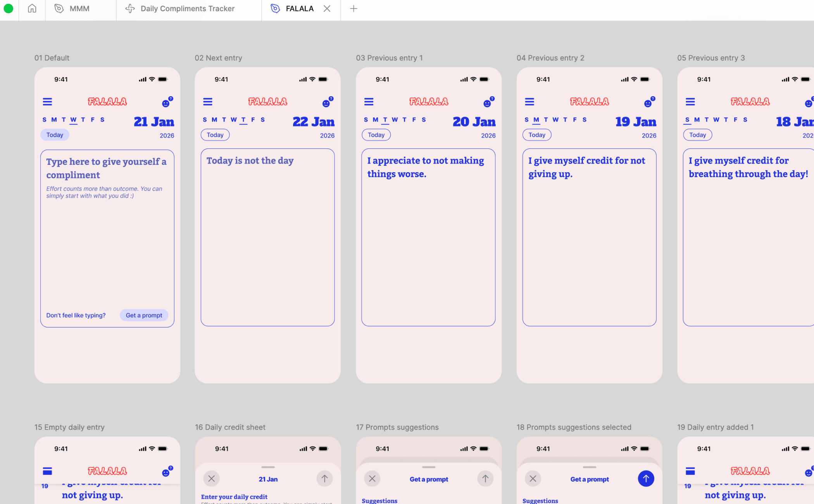
Task: Click up arrow in 17 Prompts suggestions
Action: pos(485,479)
